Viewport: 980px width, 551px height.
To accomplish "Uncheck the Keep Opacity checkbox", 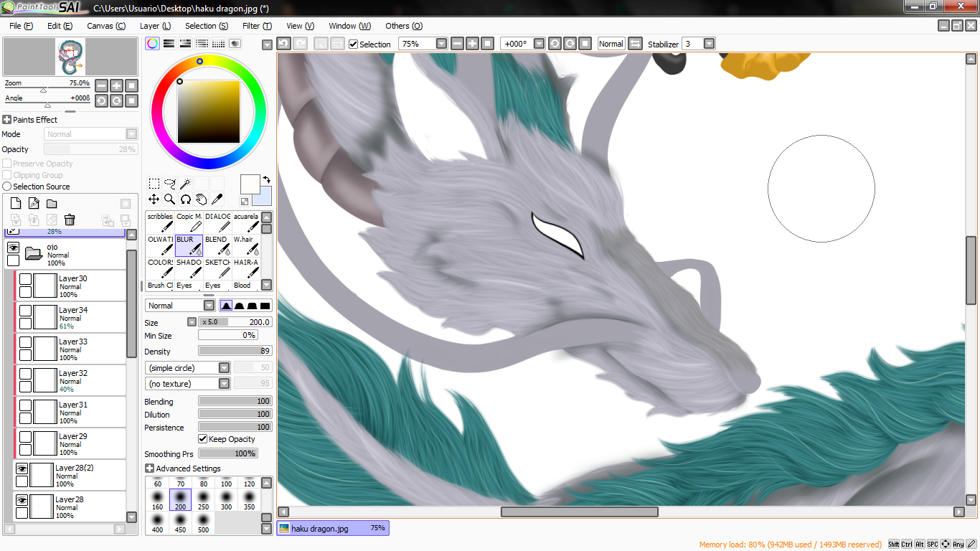I will click(203, 439).
